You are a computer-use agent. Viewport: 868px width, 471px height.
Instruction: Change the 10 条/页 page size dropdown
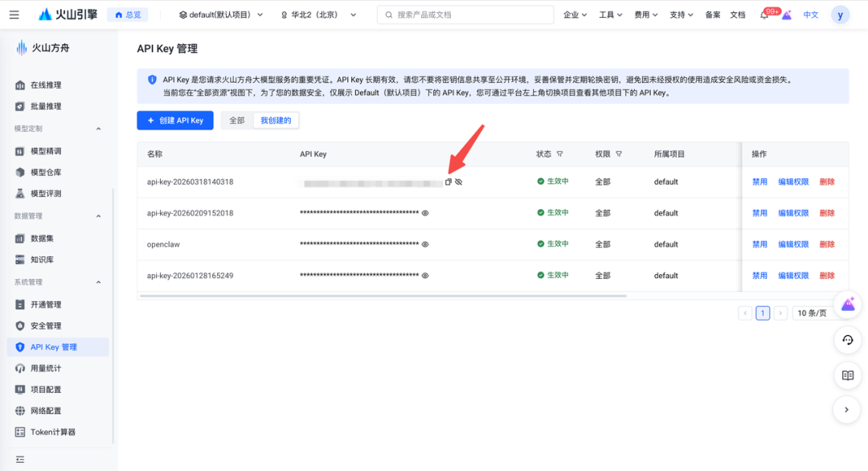coord(812,313)
